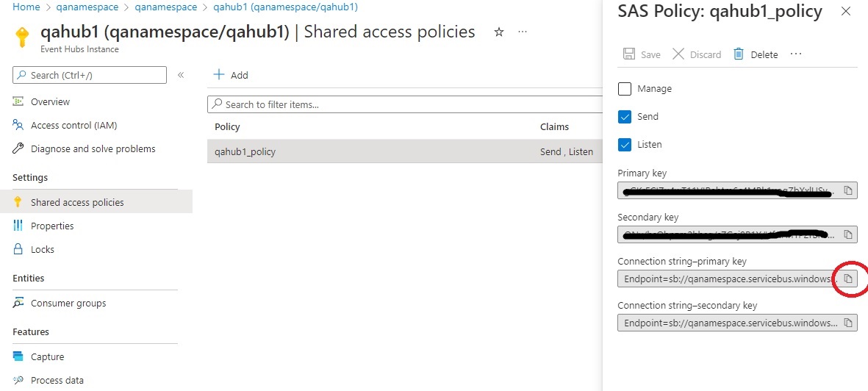
Task: Copy connection string–primary key
Action: [x=847, y=279]
